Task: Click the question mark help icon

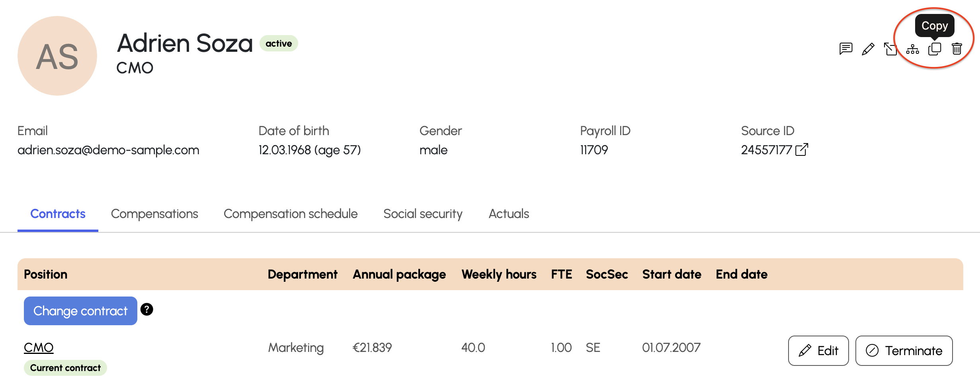Action: point(147,309)
